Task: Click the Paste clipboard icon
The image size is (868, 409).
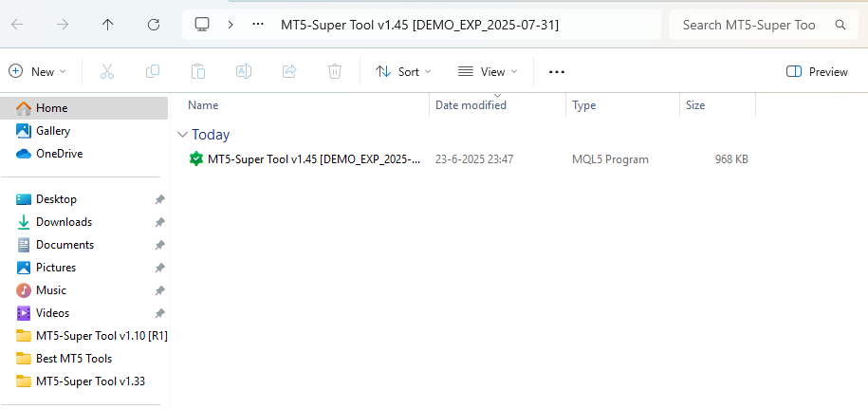Action: [x=198, y=71]
